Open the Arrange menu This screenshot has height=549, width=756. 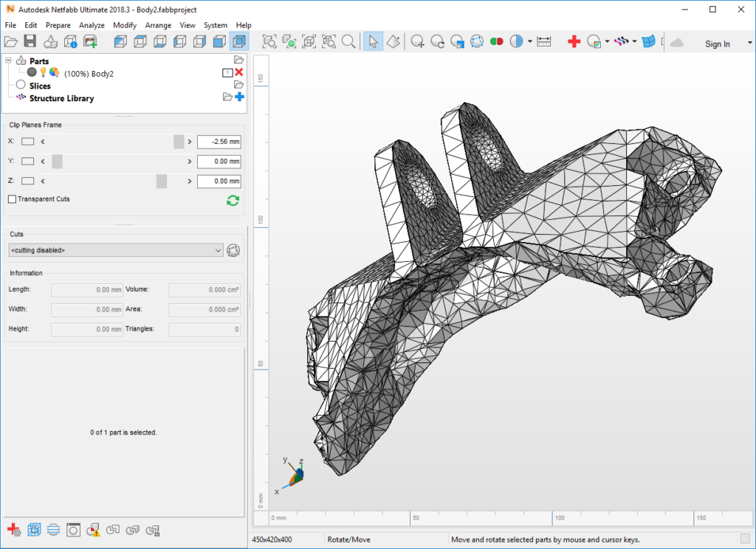tap(158, 25)
